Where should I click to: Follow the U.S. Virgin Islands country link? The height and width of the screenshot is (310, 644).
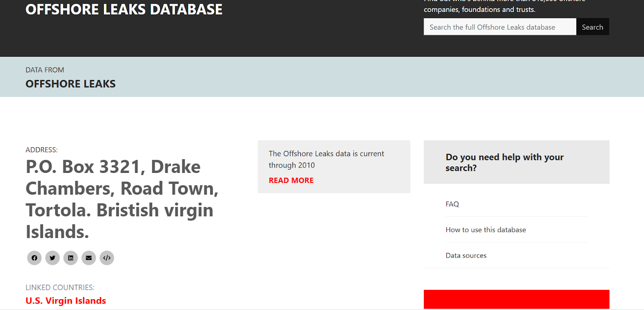tap(66, 301)
